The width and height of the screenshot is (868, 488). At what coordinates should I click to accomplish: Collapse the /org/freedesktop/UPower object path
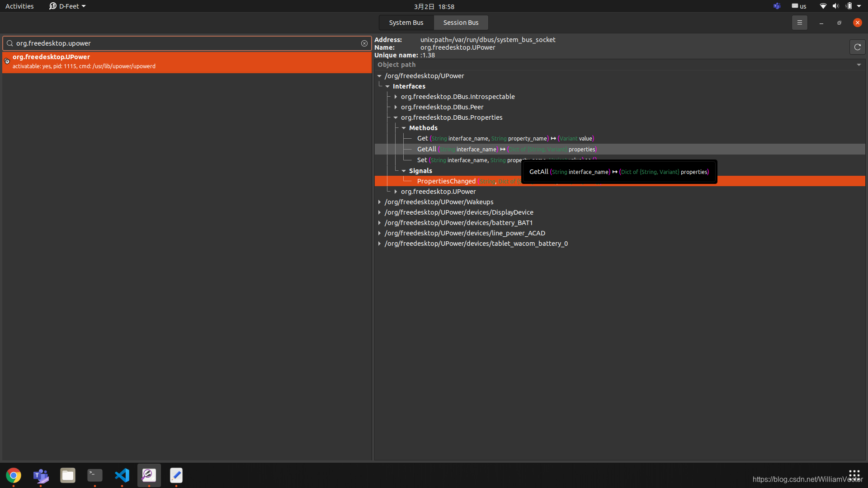tap(379, 76)
